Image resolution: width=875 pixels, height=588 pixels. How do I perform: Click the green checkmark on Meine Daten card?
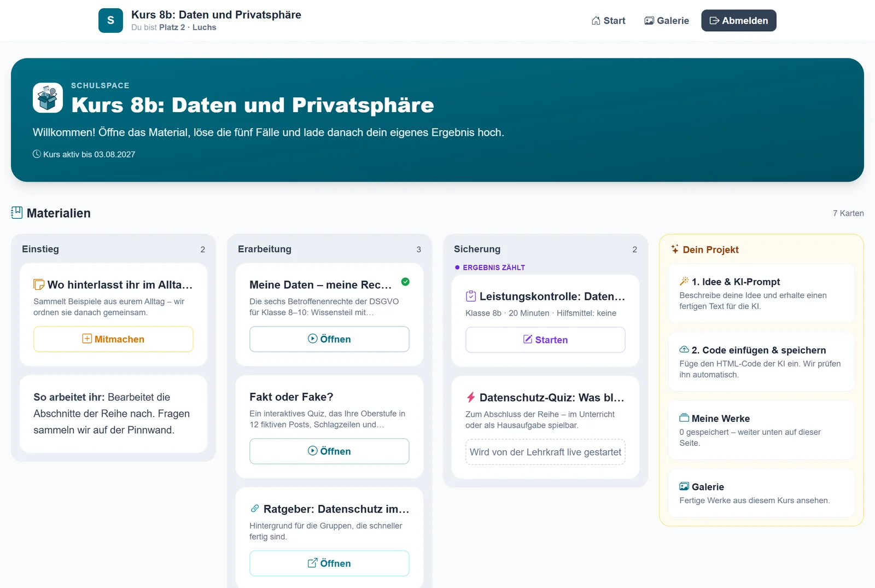coord(405,282)
